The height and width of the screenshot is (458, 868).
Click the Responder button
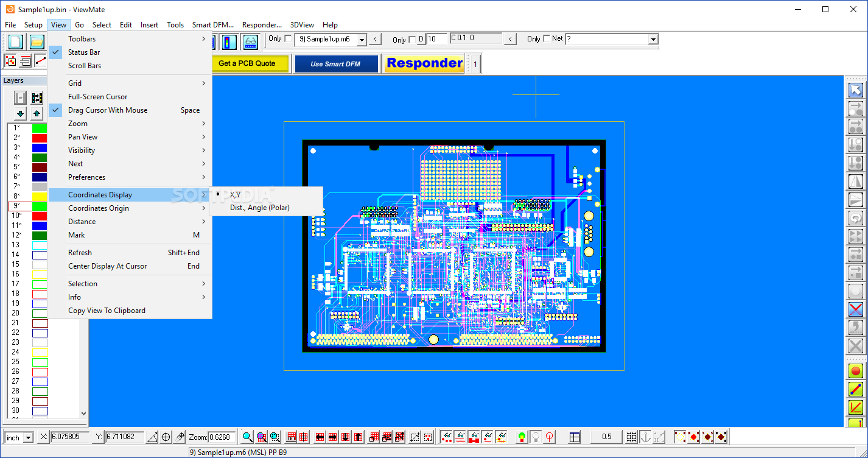424,63
